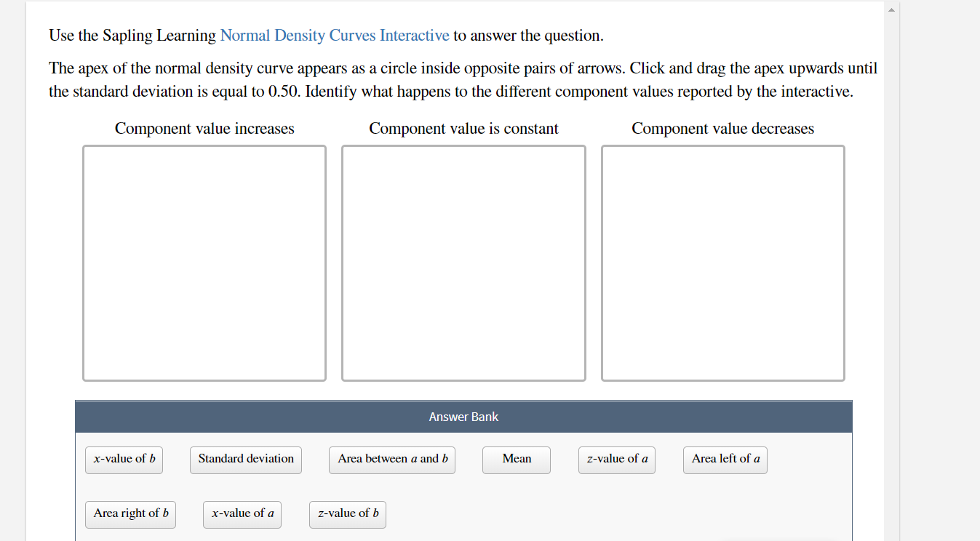Select the 'Area right of b' tile
The width and height of the screenshot is (980, 541).
pyautogui.click(x=130, y=514)
